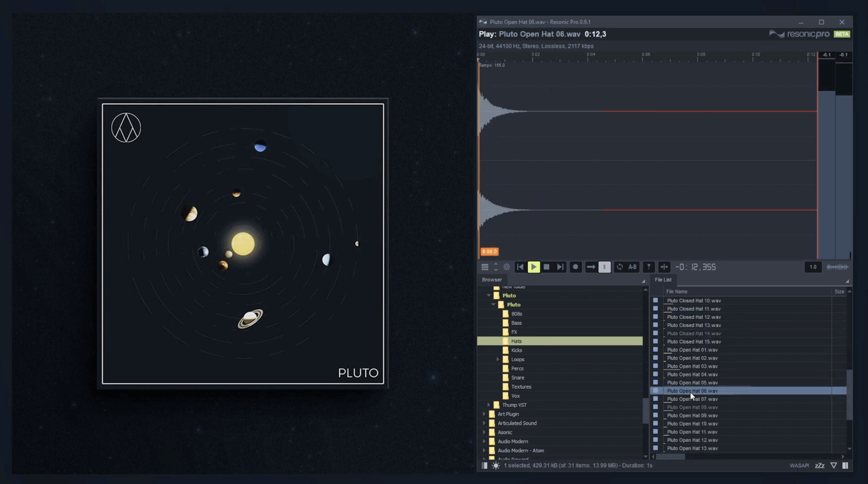
Task: Click the sleep zZz status icon
Action: point(820,465)
